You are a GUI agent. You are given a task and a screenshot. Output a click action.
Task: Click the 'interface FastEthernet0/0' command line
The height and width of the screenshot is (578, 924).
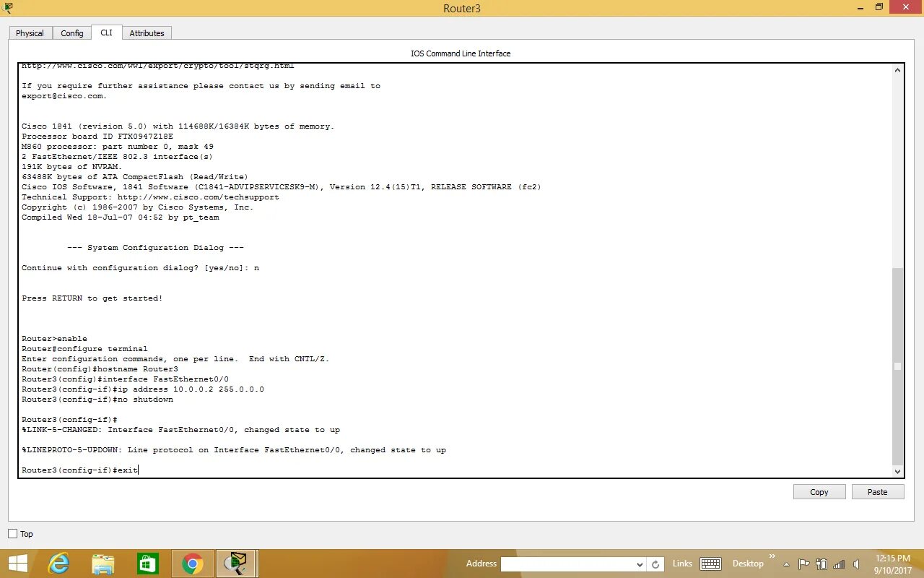tap(125, 379)
